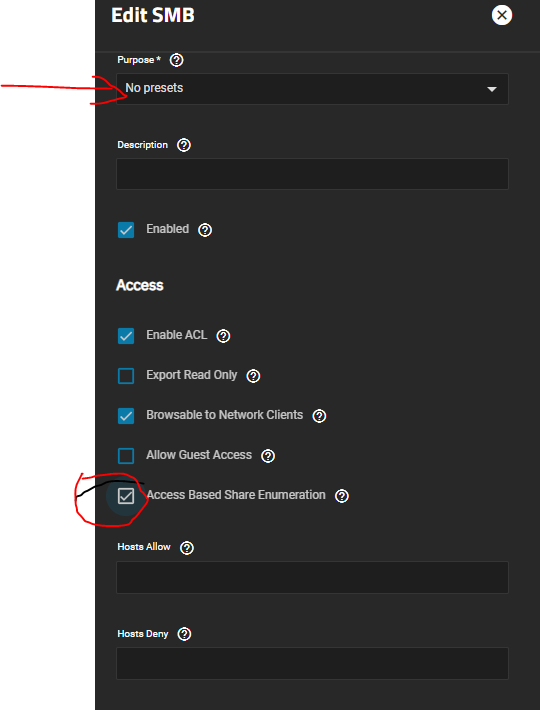Click into the Description text field
This screenshot has height=710, width=540.
[312, 174]
